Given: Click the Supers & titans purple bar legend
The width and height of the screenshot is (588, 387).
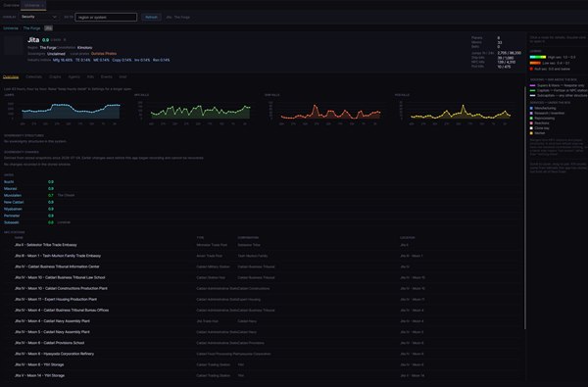Looking at the screenshot, I should (532, 85).
